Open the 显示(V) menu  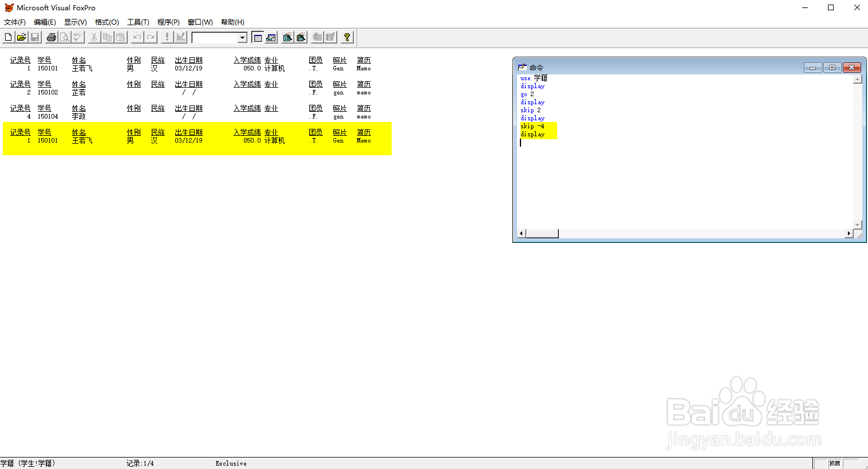point(76,22)
